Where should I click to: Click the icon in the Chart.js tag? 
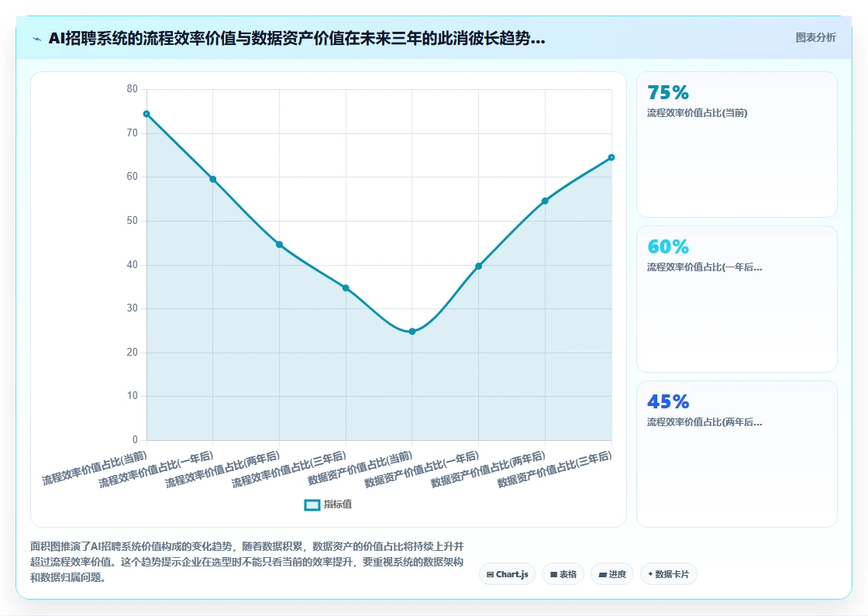(490, 574)
